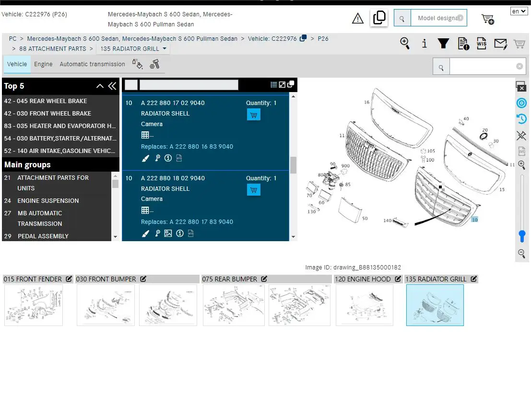Viewport: 531px width, 420px height.
Task: Open the info 'i' icon in toolbar
Action: [x=424, y=43]
